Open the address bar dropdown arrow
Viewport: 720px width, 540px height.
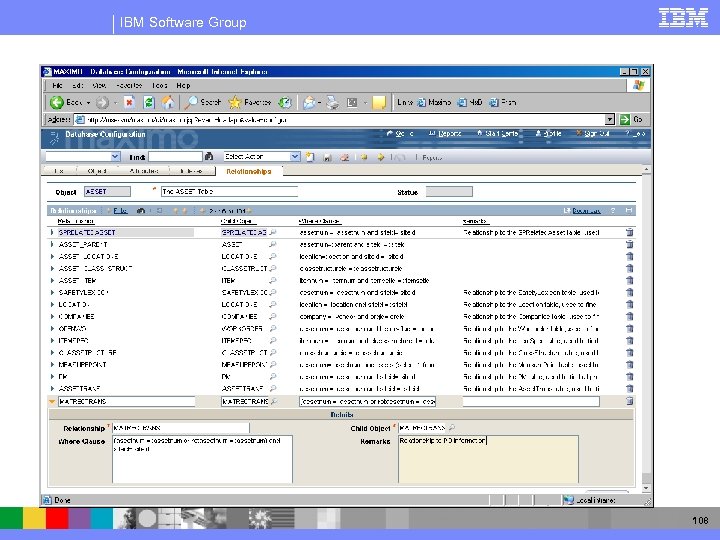tap(609, 119)
